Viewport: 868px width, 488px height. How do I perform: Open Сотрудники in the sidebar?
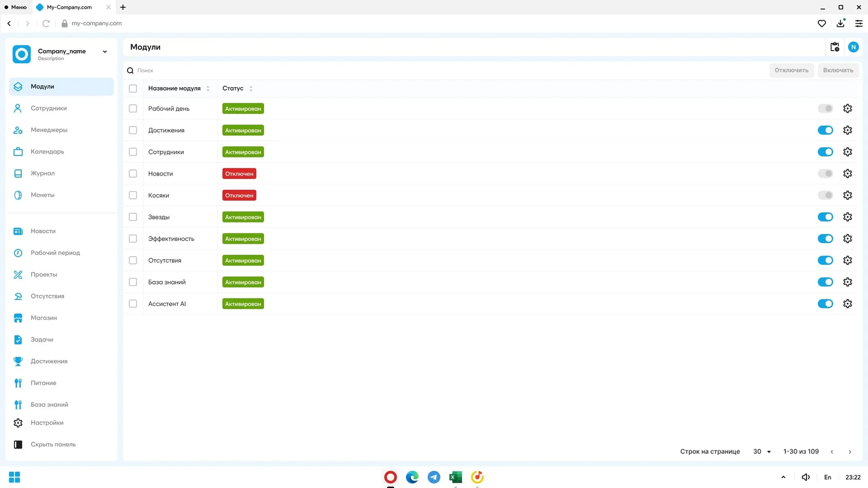(x=61, y=108)
